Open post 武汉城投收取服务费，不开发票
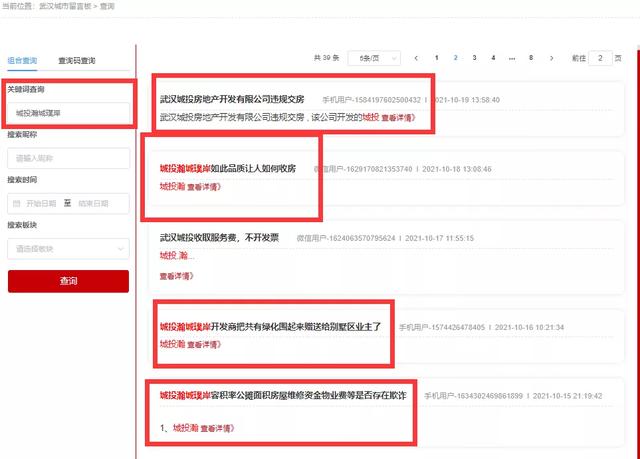The height and width of the screenshot is (459, 640). coord(219,237)
